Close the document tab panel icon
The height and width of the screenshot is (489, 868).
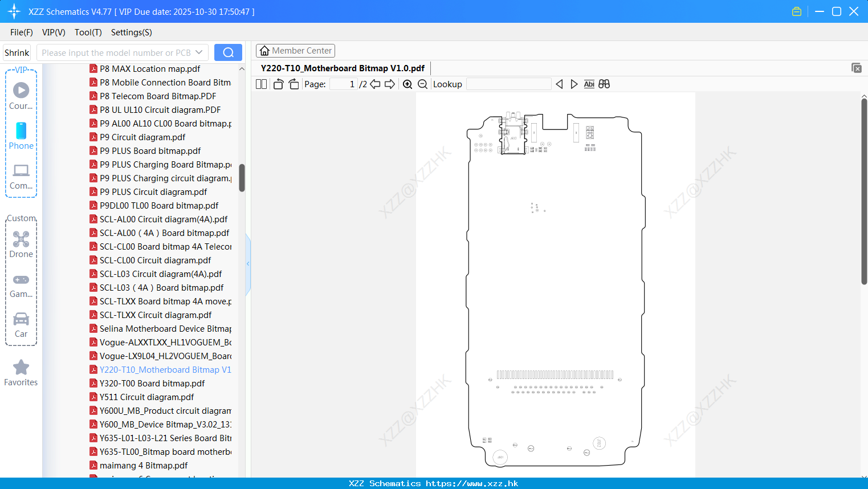pos(856,68)
